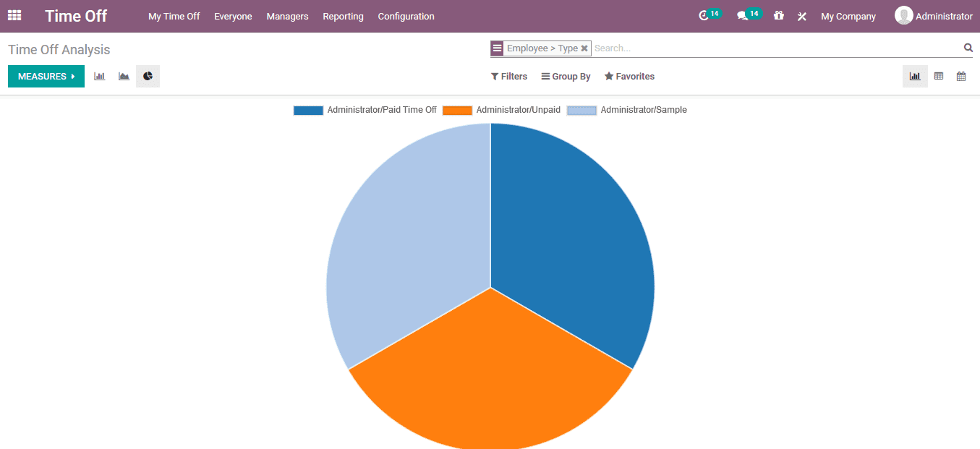Screen dimensions: 980x449
Task: Click the Search input field
Action: [723, 48]
